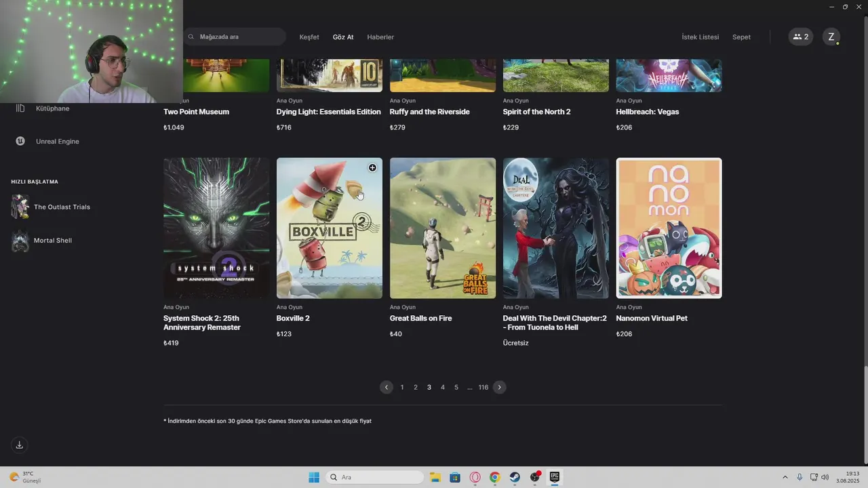The width and height of the screenshot is (868, 488).
Task: Open Great Balls on Fire cover thumbnail
Action: pos(443,228)
